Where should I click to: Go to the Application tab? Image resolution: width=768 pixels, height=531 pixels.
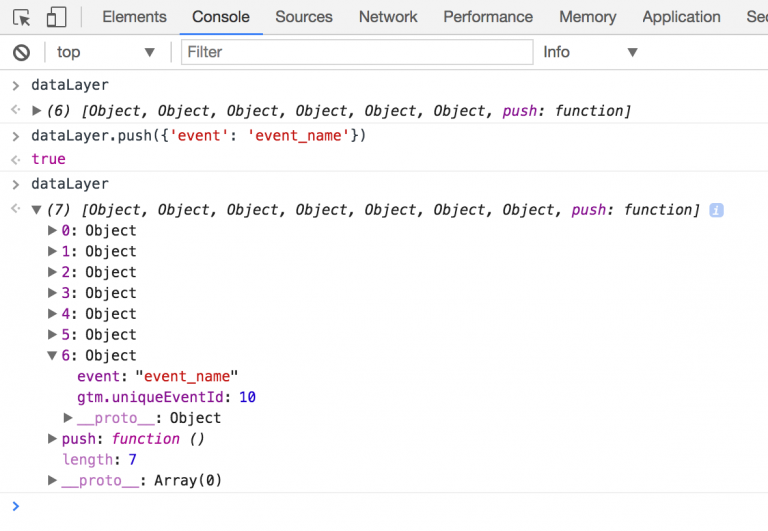tap(681, 17)
